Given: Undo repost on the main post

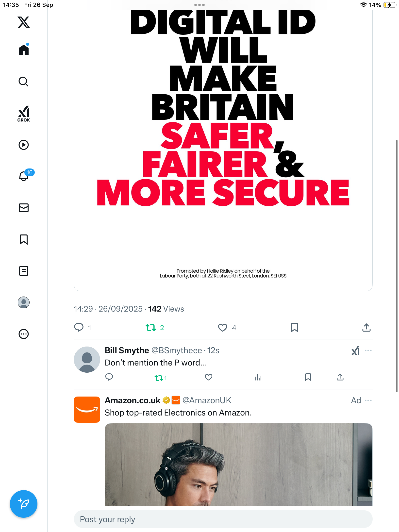Looking at the screenshot, I should (151, 328).
